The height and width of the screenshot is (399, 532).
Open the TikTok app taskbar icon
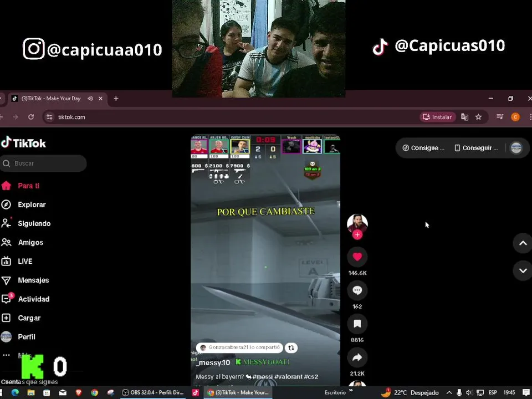tap(196, 392)
